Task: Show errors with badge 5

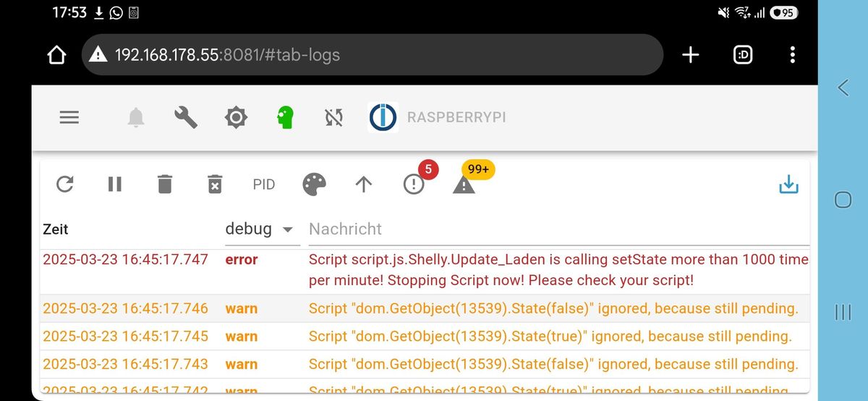Action: 414,185
